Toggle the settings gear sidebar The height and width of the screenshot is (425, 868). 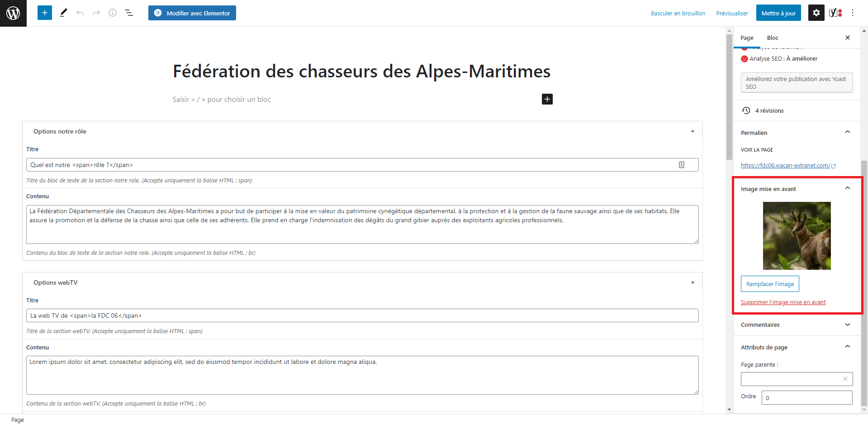point(816,13)
